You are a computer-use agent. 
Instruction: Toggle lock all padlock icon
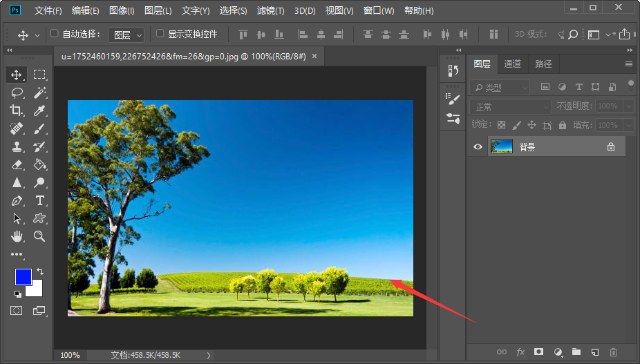pyautogui.click(x=563, y=125)
